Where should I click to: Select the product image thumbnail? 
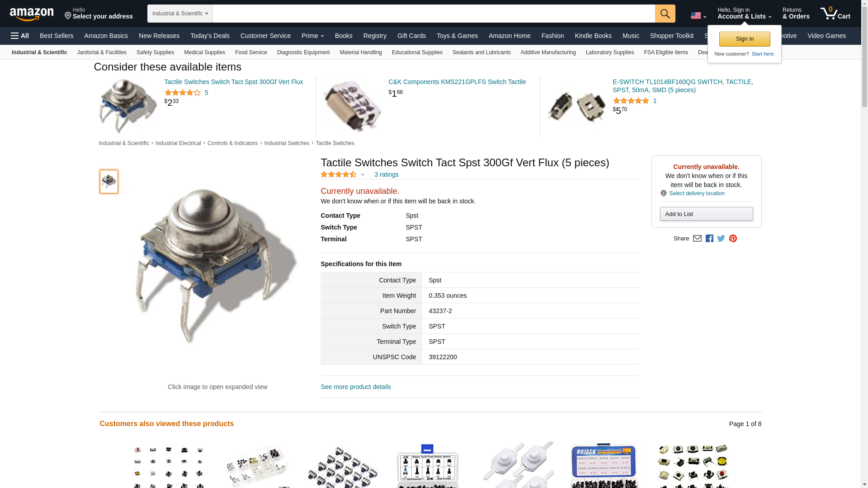point(109,182)
